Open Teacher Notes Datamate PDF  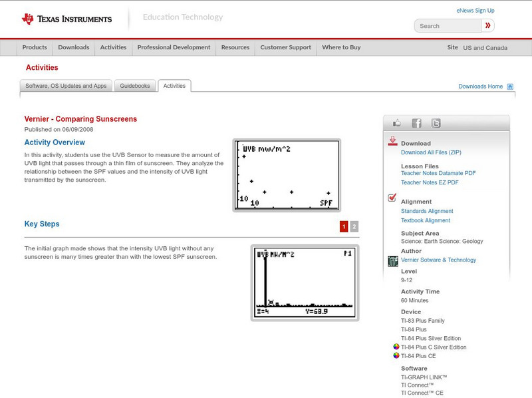click(438, 173)
